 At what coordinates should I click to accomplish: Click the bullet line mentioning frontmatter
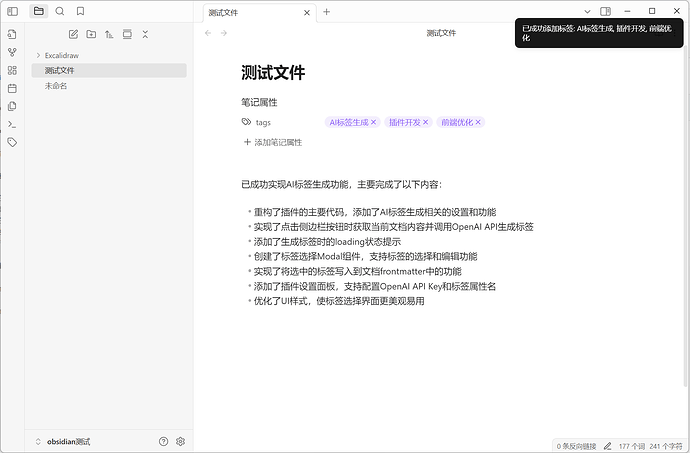tap(357, 272)
